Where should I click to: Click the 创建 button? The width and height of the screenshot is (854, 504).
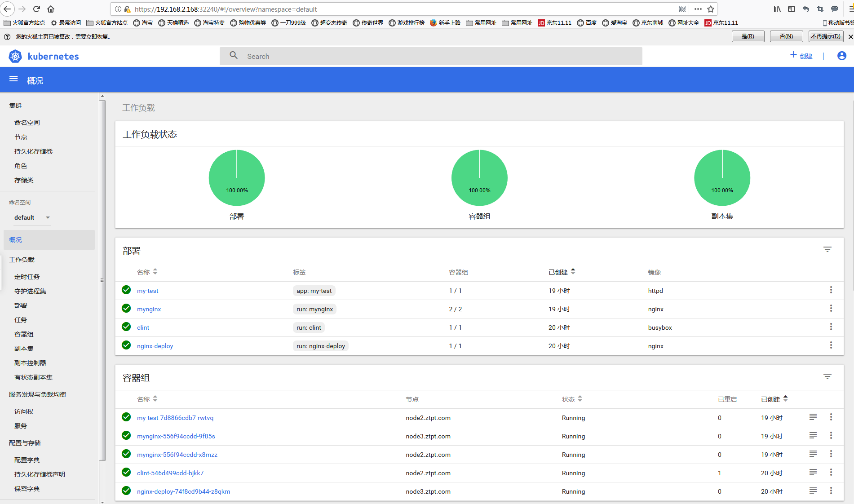pyautogui.click(x=801, y=56)
